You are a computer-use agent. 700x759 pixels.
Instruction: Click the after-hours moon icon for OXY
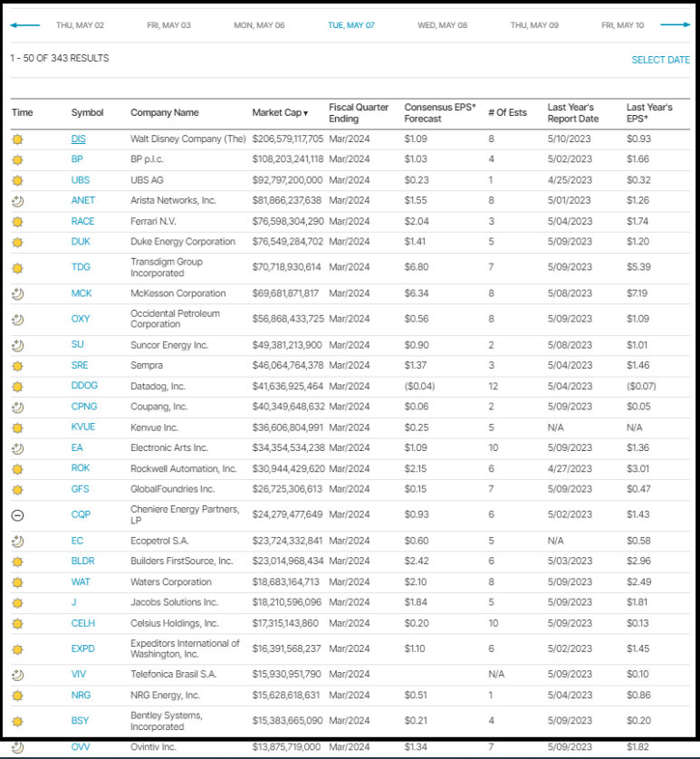17,320
